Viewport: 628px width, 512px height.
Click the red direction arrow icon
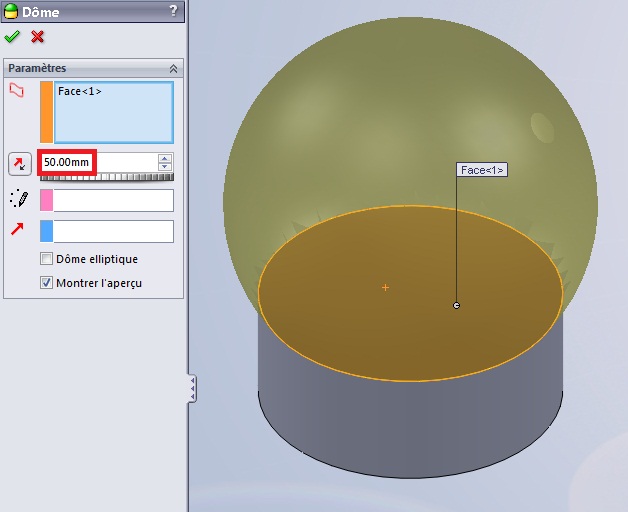17,231
